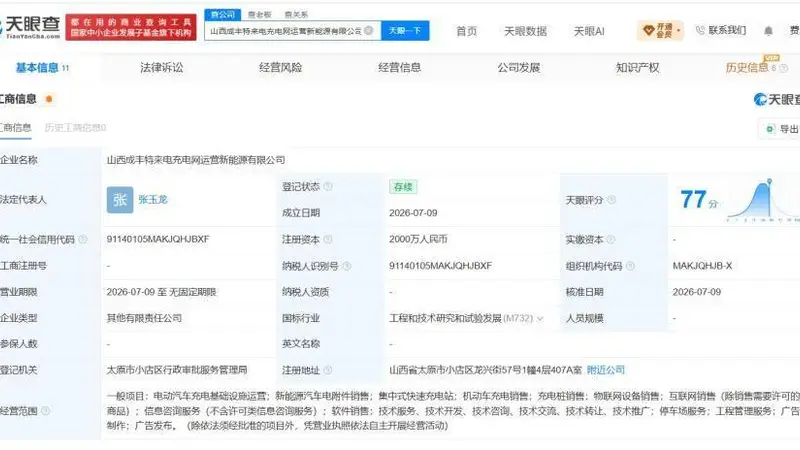
Task: Open 天眼AI in the top navigation
Action: [x=589, y=31]
